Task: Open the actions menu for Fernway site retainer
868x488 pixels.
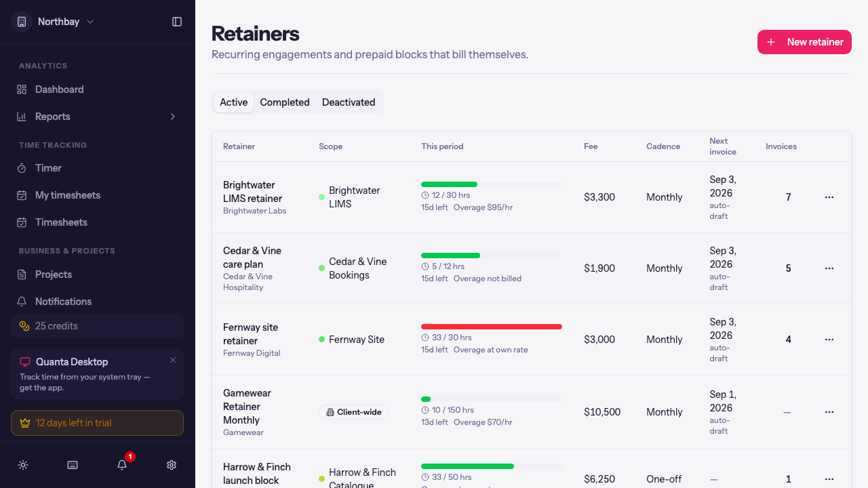Action: pyautogui.click(x=829, y=340)
